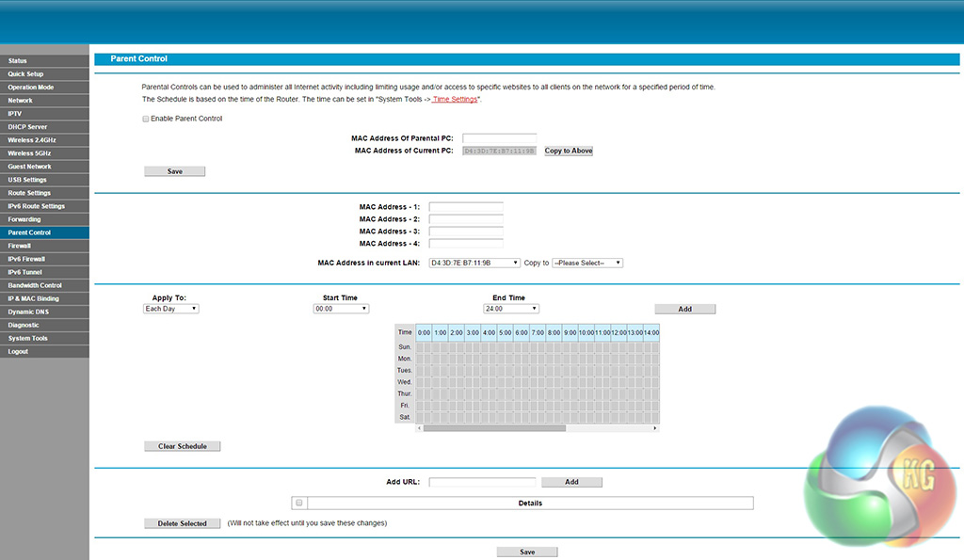Click the Add URL text field

(482, 482)
